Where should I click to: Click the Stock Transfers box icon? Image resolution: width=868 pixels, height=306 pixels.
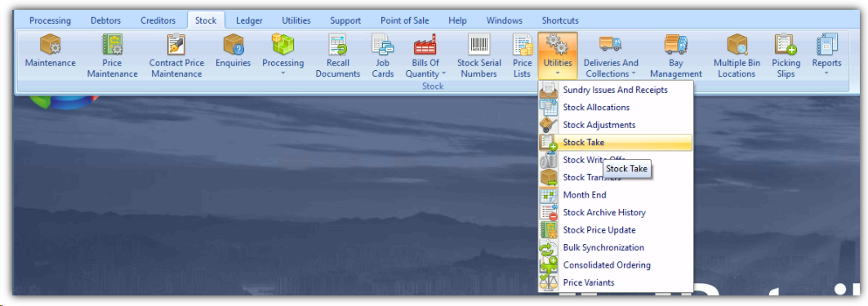(x=549, y=178)
